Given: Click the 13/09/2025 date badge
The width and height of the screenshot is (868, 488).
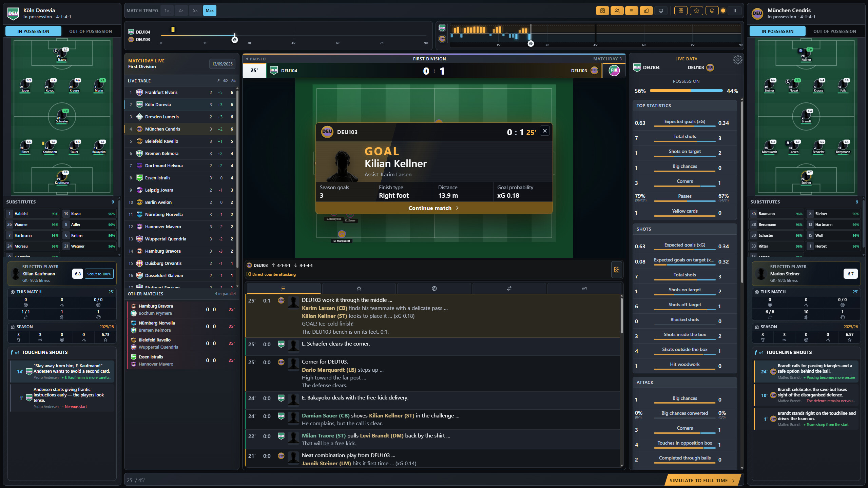Looking at the screenshot, I should (x=222, y=64).
